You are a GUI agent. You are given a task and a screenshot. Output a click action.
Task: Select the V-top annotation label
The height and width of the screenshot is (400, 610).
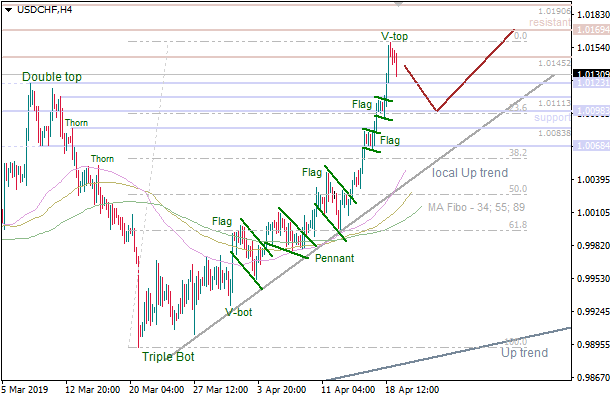tap(394, 37)
